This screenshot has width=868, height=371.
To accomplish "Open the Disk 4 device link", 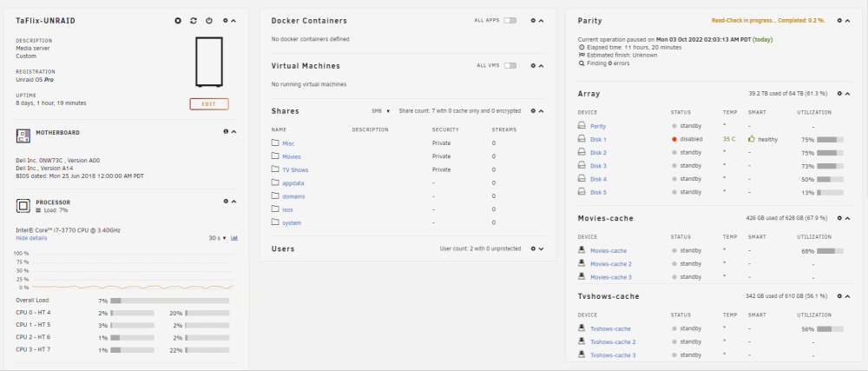I will 598,179.
